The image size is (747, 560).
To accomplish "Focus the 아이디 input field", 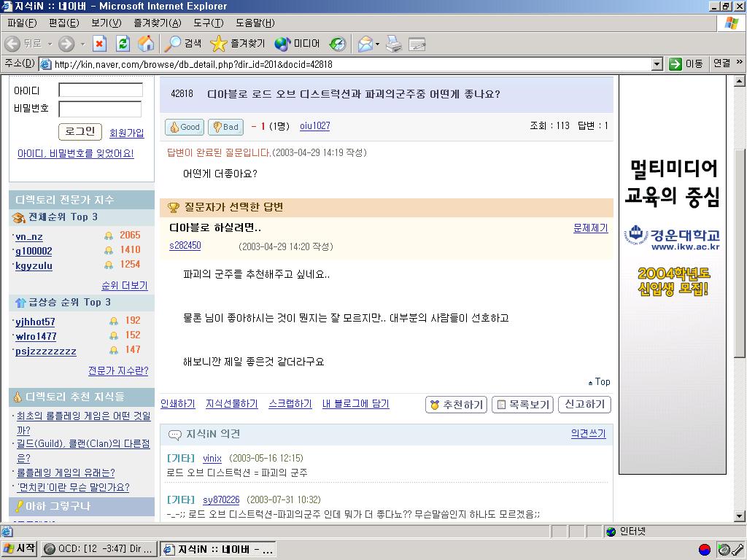I will click(101, 90).
